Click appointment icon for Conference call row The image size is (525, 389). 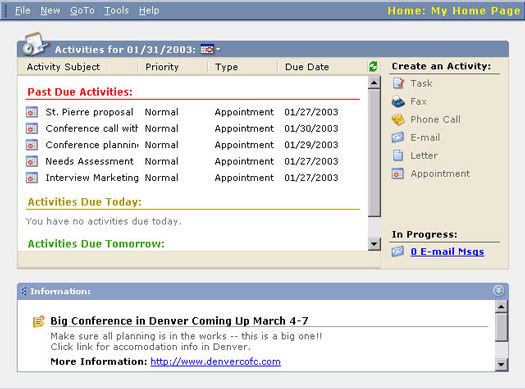tap(32, 128)
